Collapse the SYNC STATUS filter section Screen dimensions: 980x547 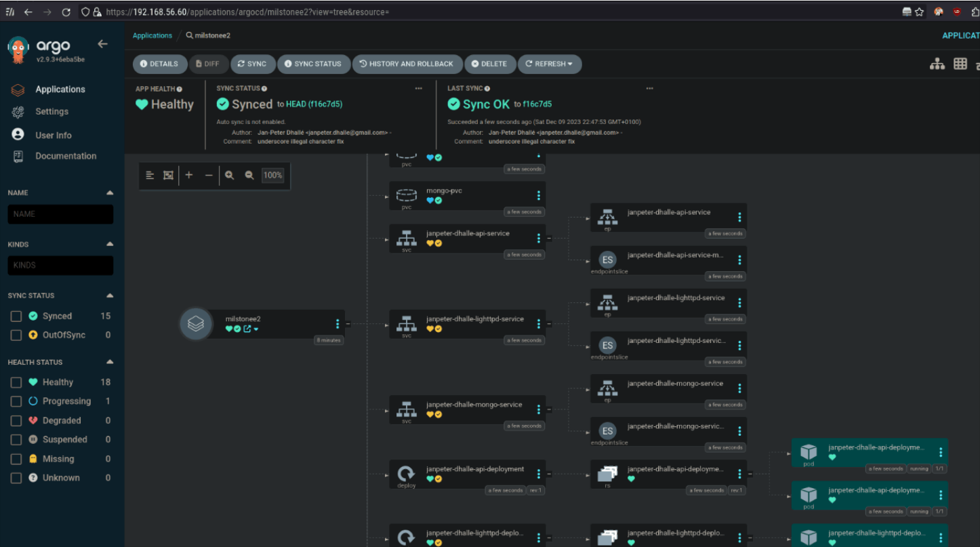110,296
